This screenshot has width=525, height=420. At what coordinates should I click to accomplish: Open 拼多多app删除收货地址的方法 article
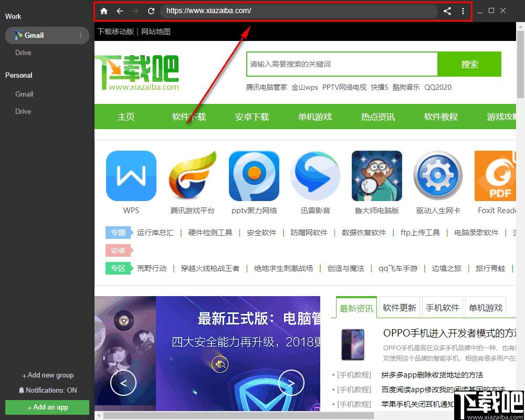click(x=432, y=375)
